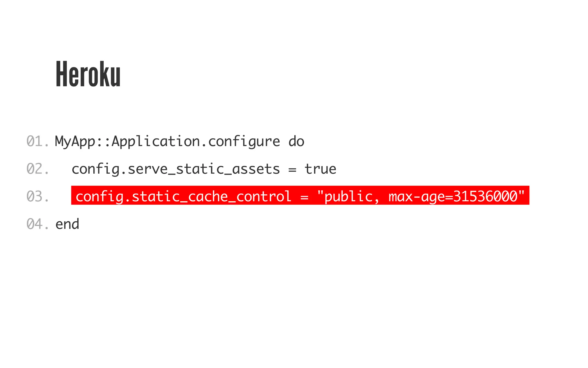This screenshot has width=588, height=368.
Task: Select the highlighted static_cache_control code line
Action: tap(300, 195)
